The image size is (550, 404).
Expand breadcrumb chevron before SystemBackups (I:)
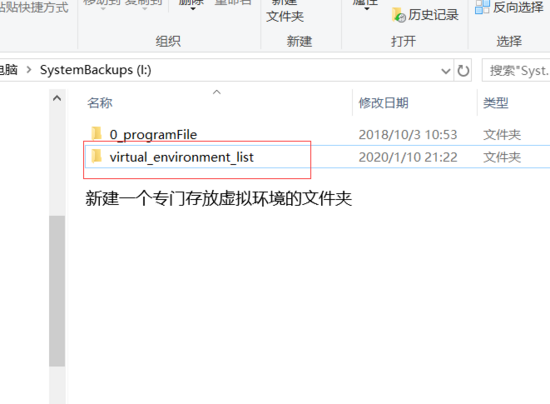[29, 70]
